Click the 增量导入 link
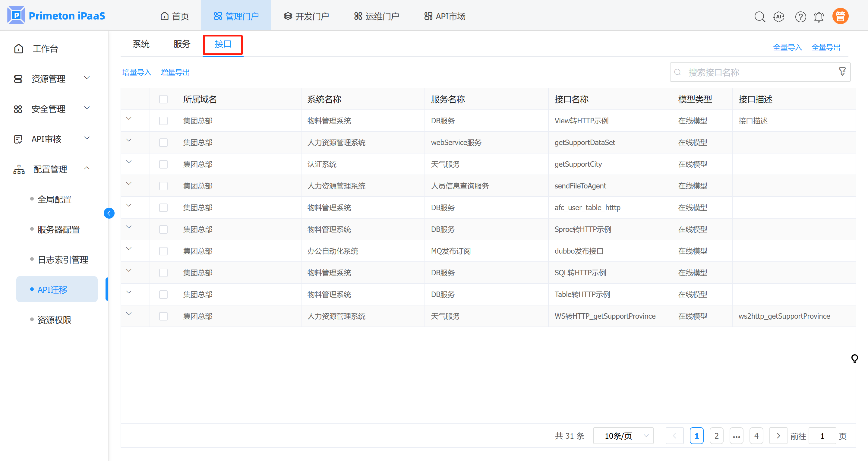Viewport: 868px width, 461px height. click(x=137, y=72)
